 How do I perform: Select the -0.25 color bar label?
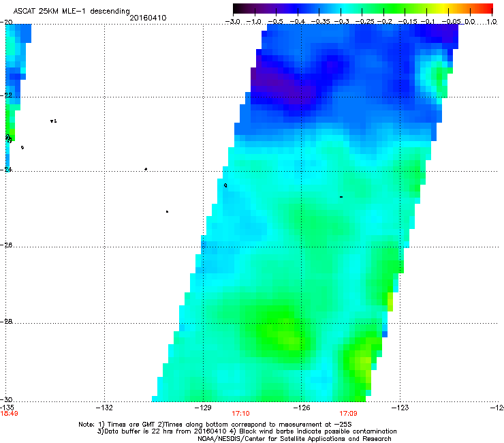tap(364, 22)
